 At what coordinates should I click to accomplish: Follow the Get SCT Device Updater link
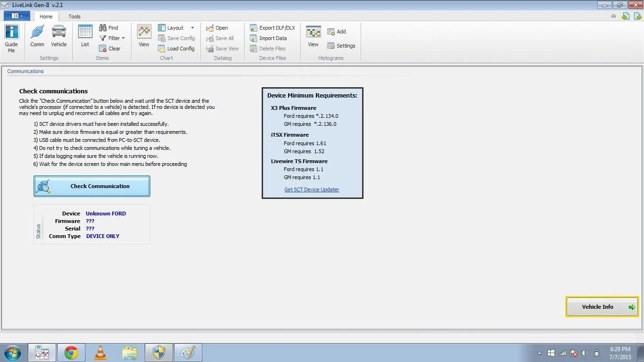click(x=312, y=189)
